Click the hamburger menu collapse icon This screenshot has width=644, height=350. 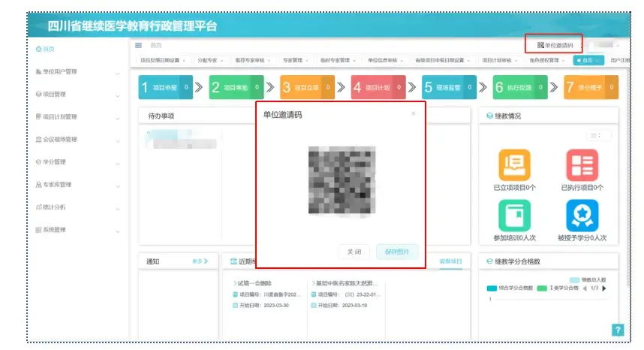click(x=138, y=45)
